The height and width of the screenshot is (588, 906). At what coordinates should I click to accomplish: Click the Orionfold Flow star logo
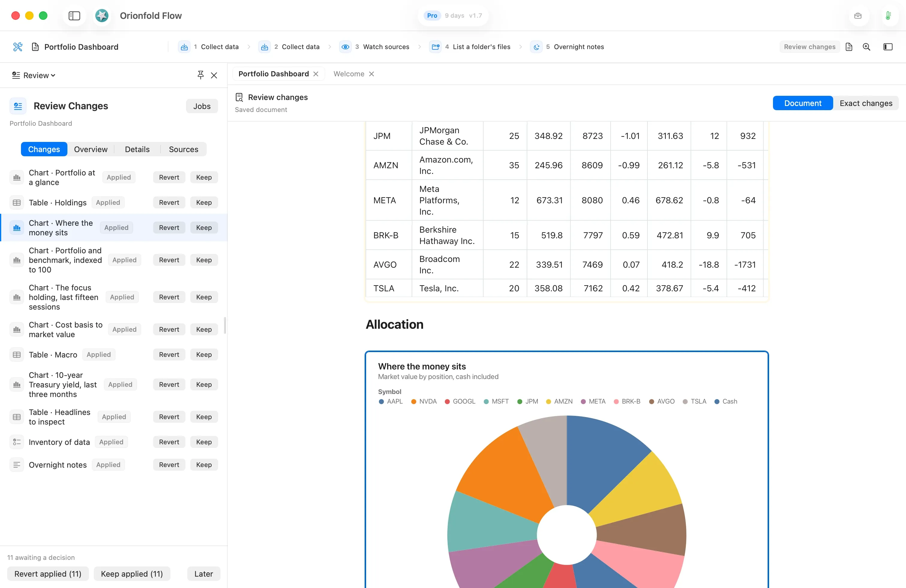click(x=102, y=16)
